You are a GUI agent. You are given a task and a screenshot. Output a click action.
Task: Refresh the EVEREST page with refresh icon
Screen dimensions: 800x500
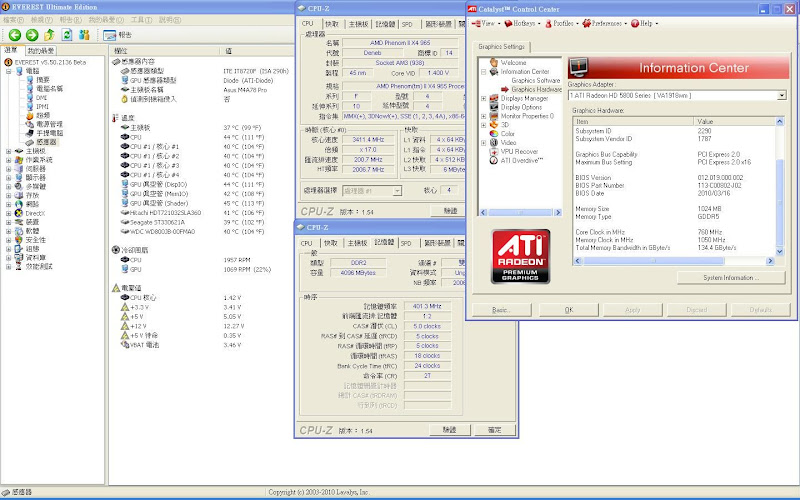[67, 35]
